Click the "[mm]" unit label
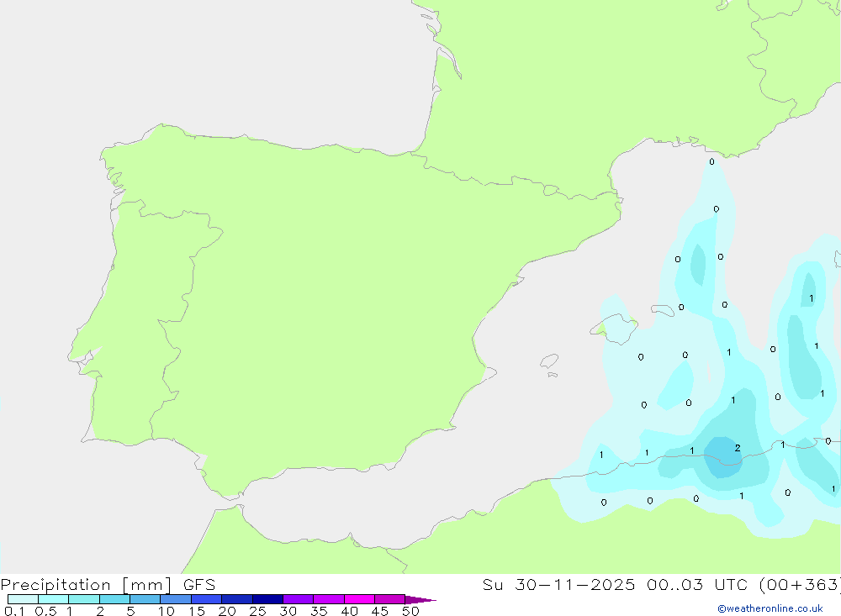 (x=147, y=585)
